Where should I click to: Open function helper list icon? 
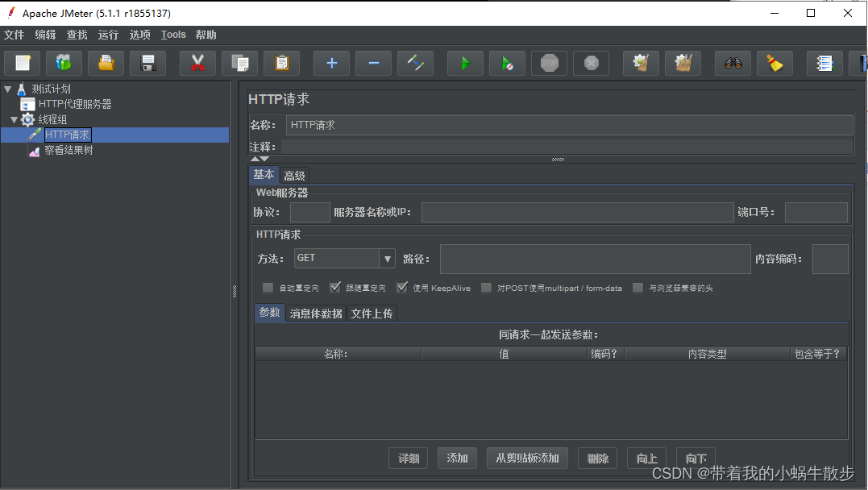824,63
